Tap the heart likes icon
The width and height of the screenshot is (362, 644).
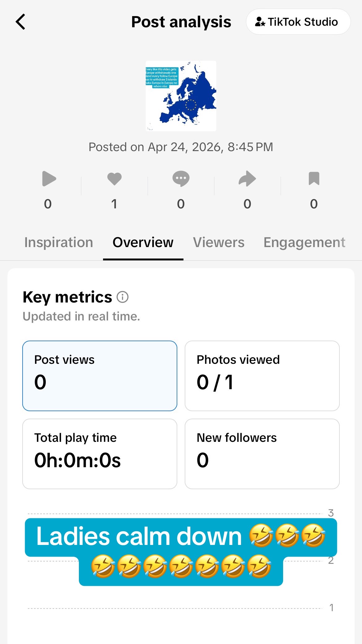click(114, 179)
